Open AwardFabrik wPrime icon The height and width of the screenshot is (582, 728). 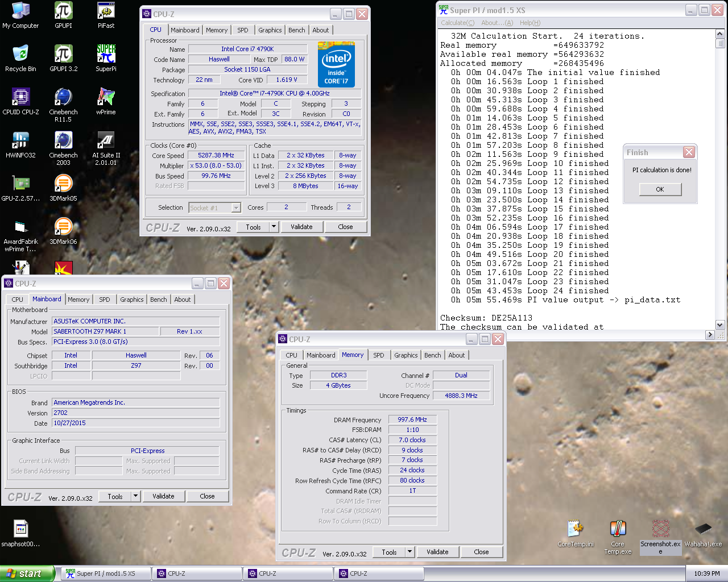[20, 235]
